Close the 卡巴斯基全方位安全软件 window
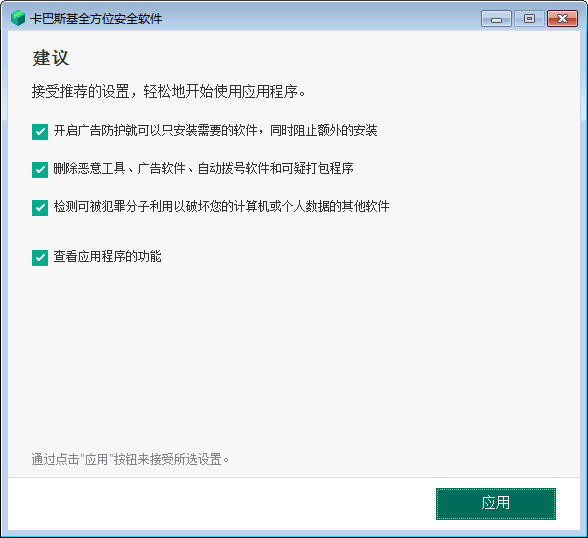Image resolution: width=588 pixels, height=538 pixels. (562, 19)
